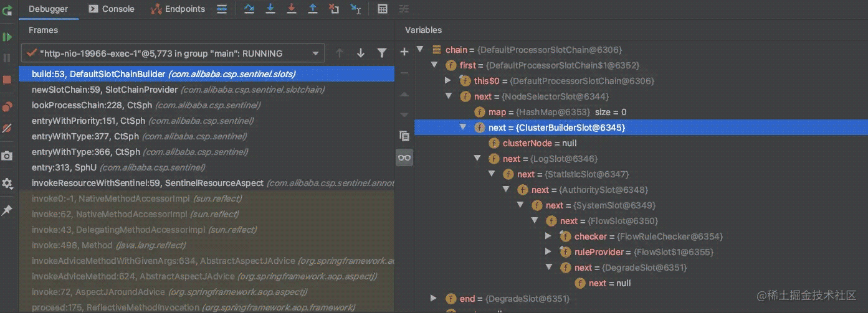The height and width of the screenshot is (313, 868).
Task: Toggle the glasses watches view icon
Action: click(404, 157)
